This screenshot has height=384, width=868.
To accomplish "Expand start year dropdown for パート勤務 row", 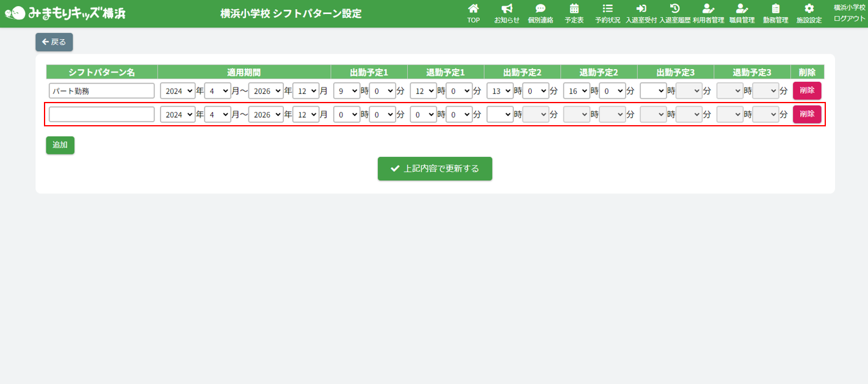I will click(178, 91).
